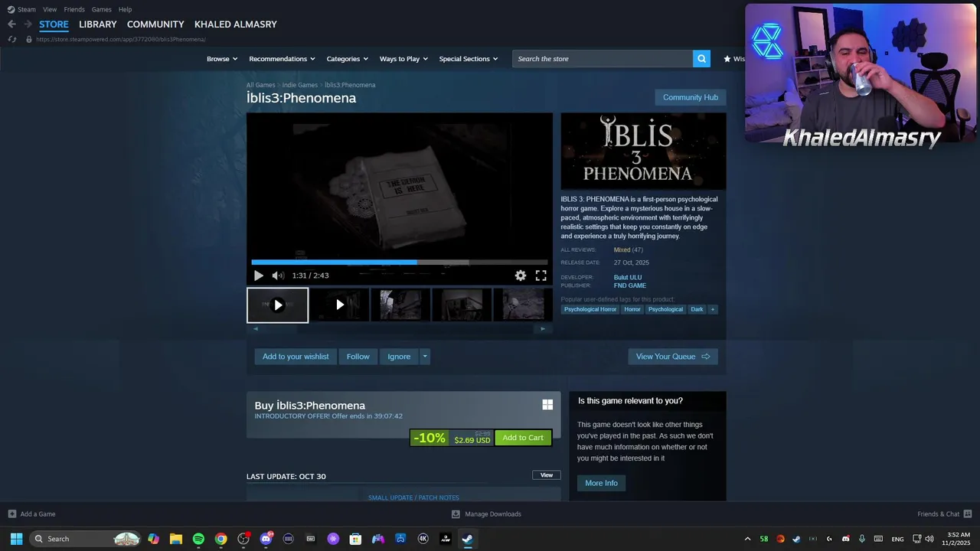
Task: Open the Community Hub
Action: 691,97
